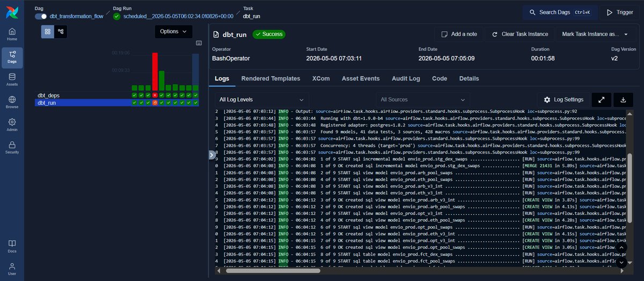Open the Dags sidebar section
The height and width of the screenshot is (281, 644).
pos(12,57)
